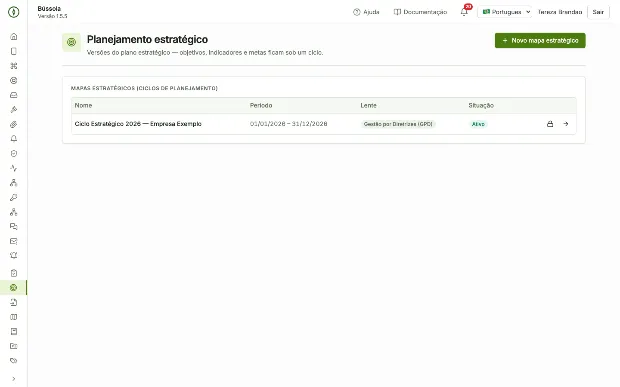Click the Sair button
Screen dimensions: 620x387
(x=598, y=12)
